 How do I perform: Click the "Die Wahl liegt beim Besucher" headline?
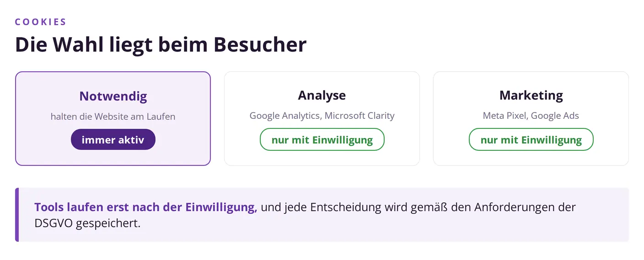161,45
